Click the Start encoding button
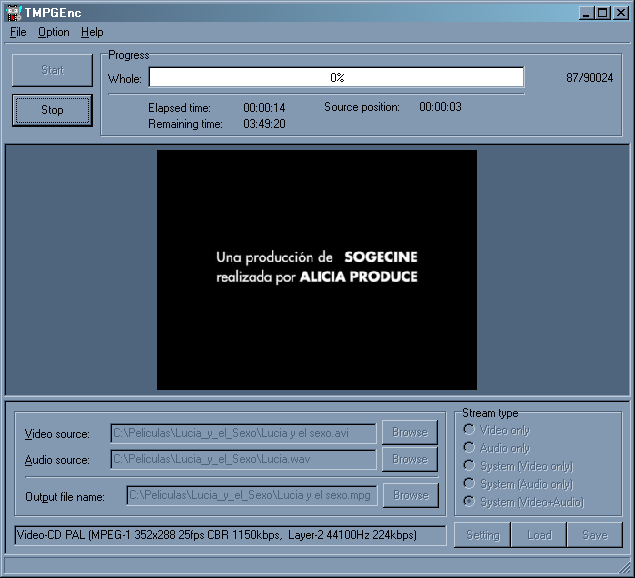 click(52, 71)
